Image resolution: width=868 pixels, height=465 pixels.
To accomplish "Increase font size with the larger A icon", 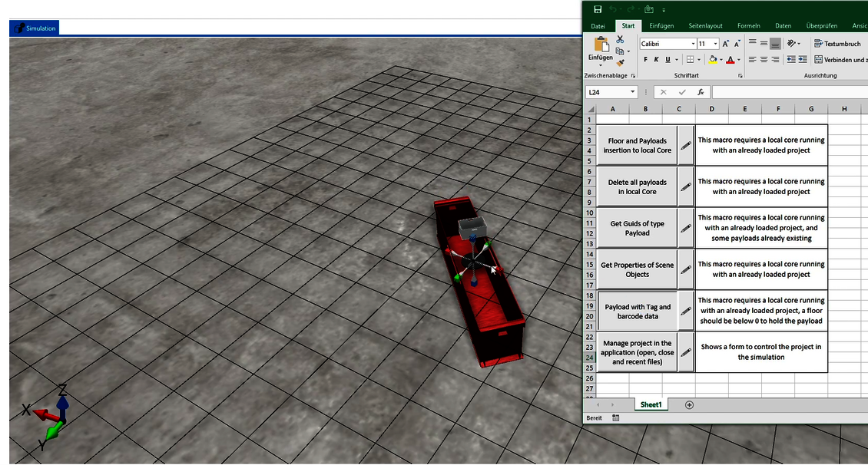I will (x=726, y=44).
